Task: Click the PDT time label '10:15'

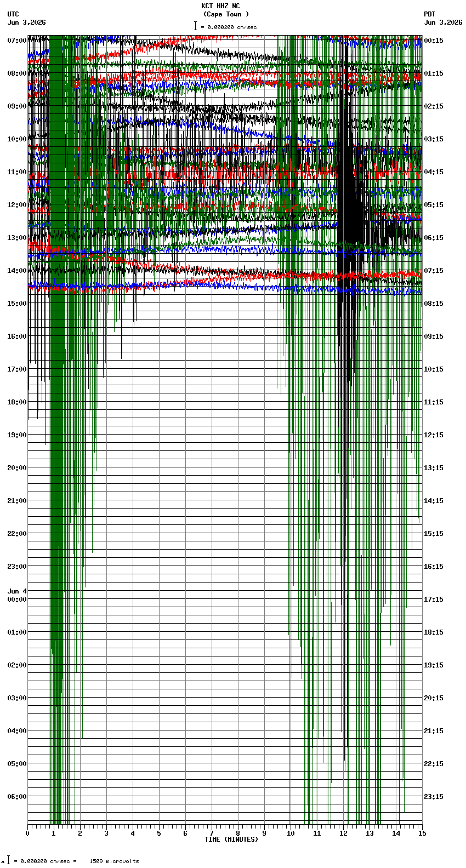Action: click(434, 369)
